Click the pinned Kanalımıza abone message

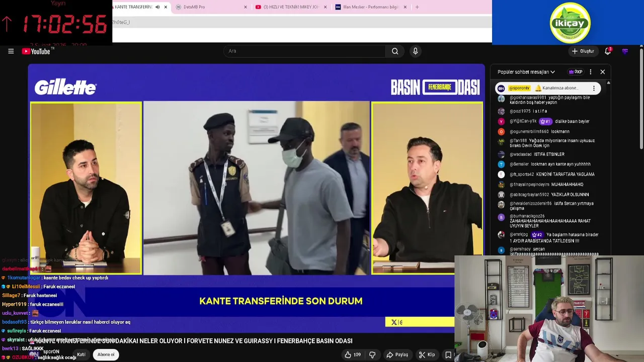point(547,88)
